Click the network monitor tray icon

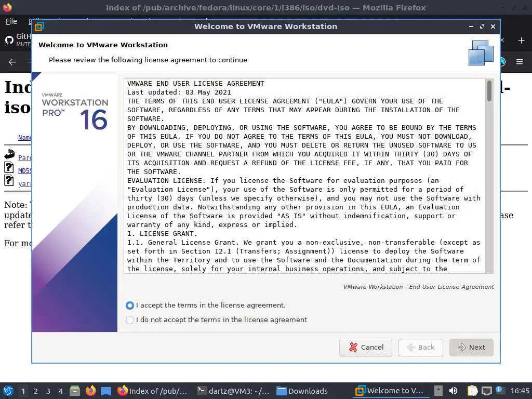pyautogui.click(x=486, y=391)
